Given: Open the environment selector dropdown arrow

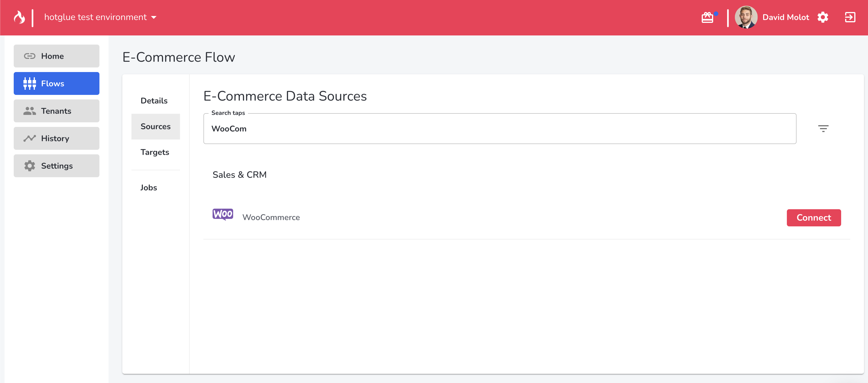Looking at the screenshot, I should [154, 17].
